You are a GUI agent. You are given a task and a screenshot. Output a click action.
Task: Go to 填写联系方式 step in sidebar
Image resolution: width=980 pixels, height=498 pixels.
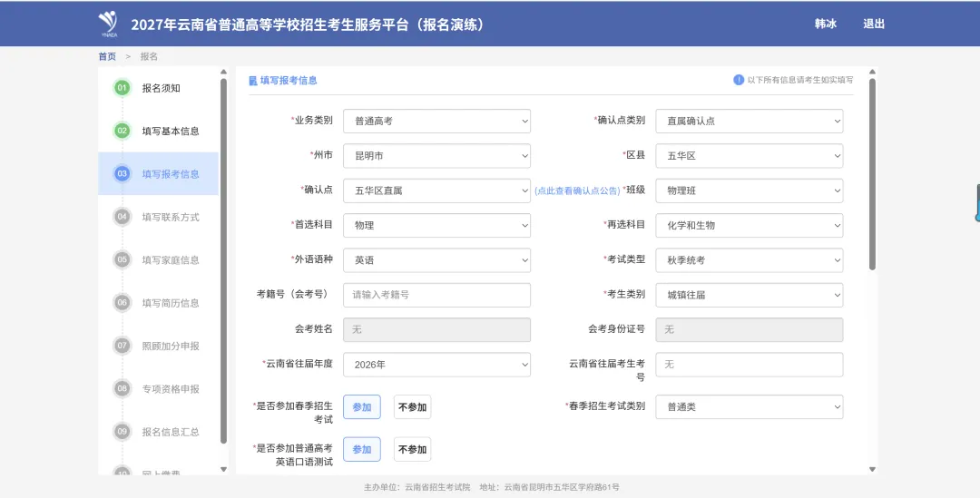(x=171, y=217)
